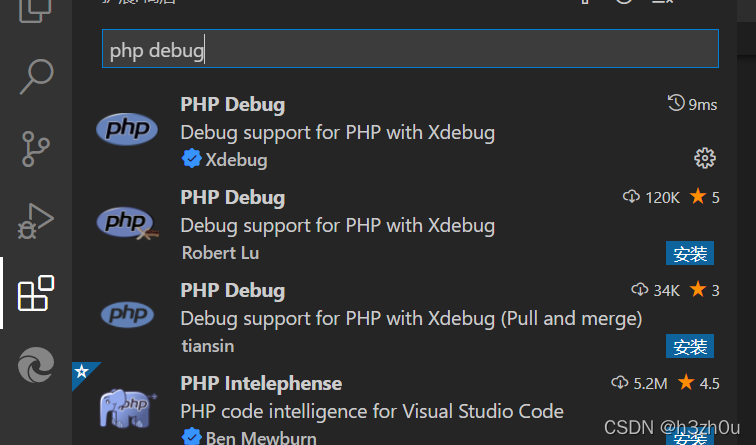Open the Microsoft Edge Tools icon

(37, 366)
